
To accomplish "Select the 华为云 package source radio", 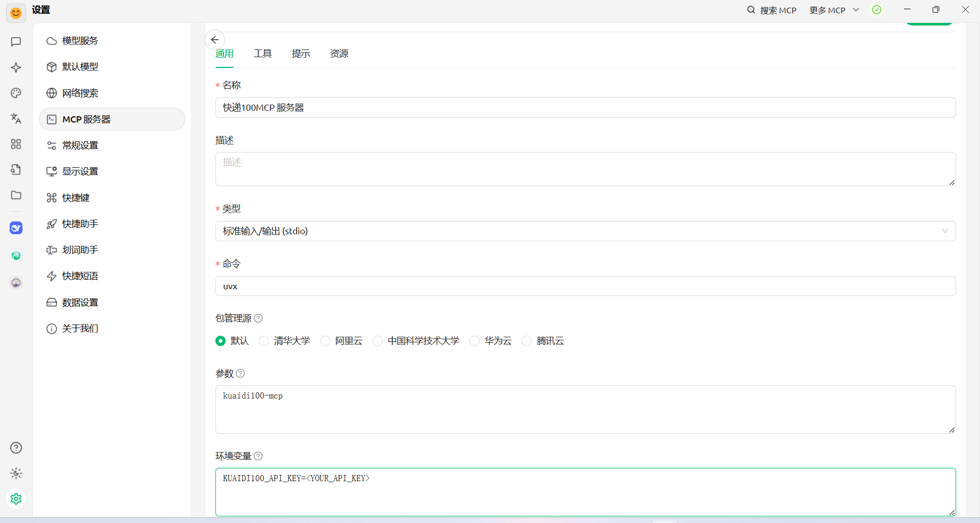I will [x=475, y=341].
